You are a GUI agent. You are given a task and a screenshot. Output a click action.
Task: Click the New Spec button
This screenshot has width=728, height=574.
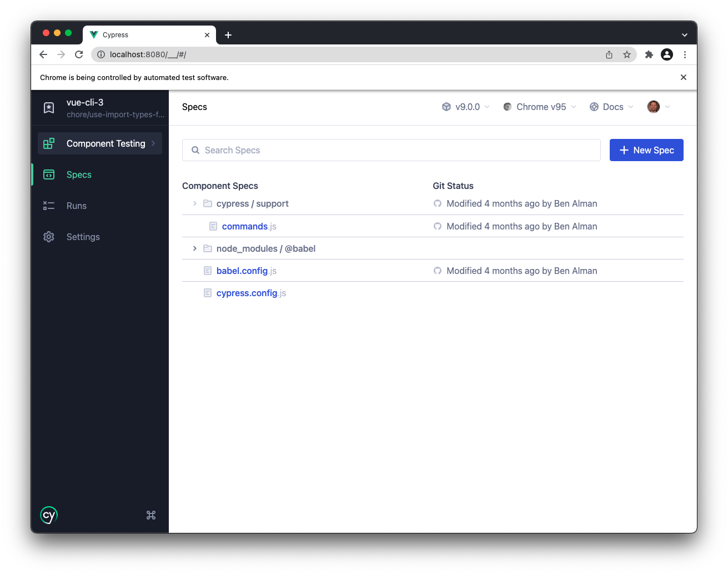point(646,150)
